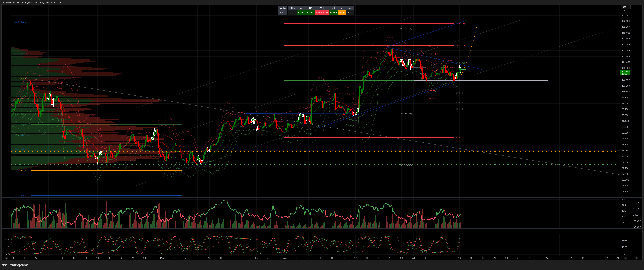
Task: Click the gray (99.410) level label
Action: (x=459, y=109)
